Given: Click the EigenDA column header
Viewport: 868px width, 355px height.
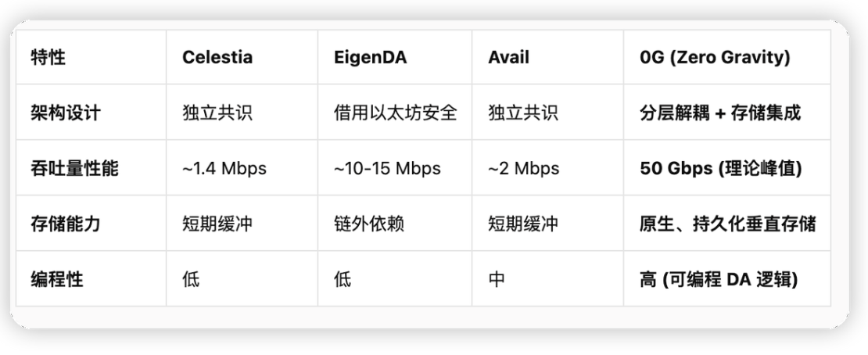Looking at the screenshot, I should 365,57.
